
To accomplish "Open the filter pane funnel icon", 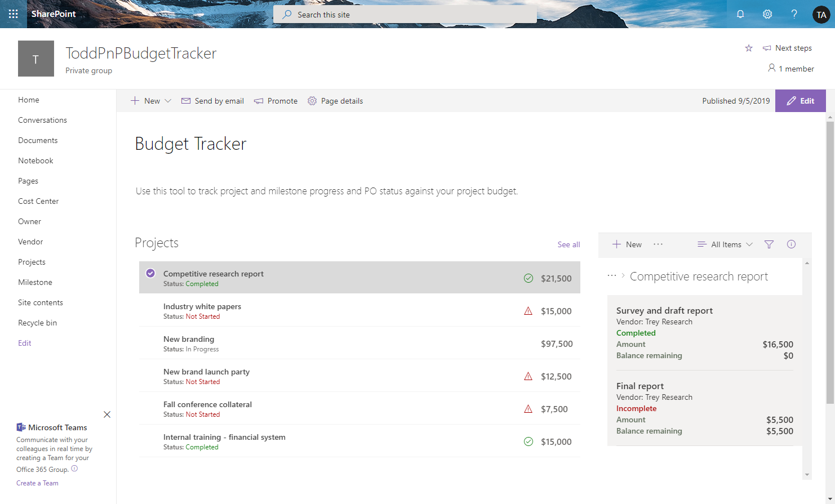I will coord(769,244).
